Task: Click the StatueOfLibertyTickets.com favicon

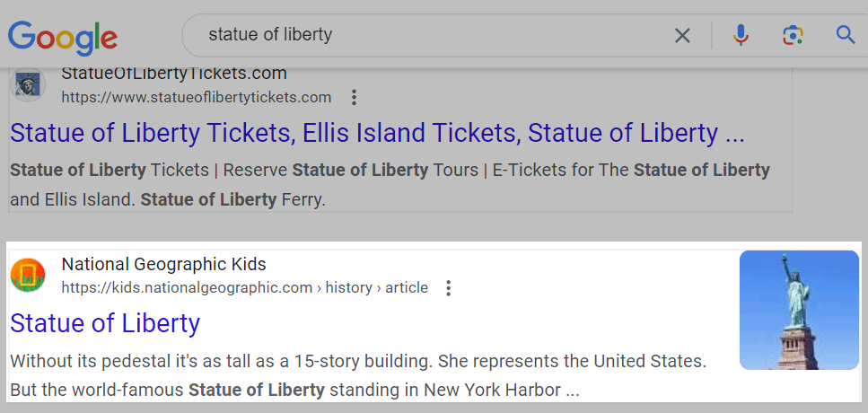Action: click(28, 85)
